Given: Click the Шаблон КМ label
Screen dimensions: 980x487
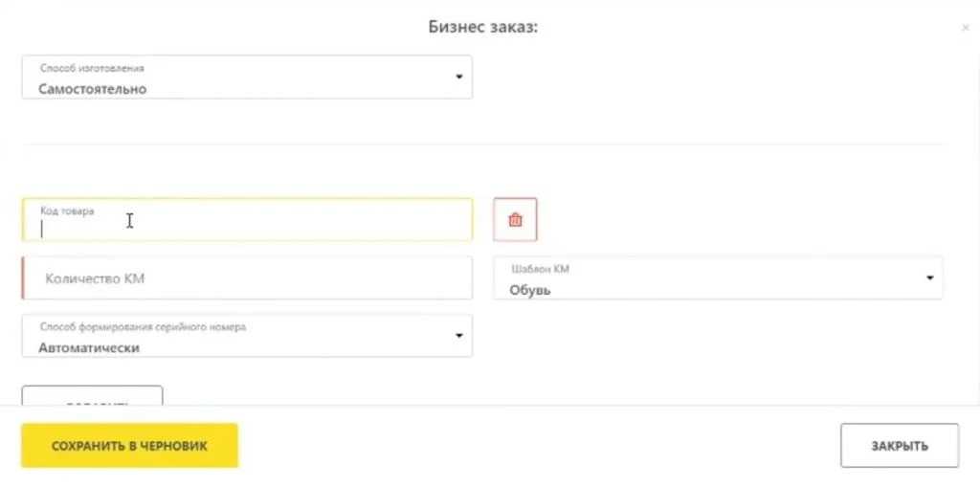Looking at the screenshot, I should 542,269.
